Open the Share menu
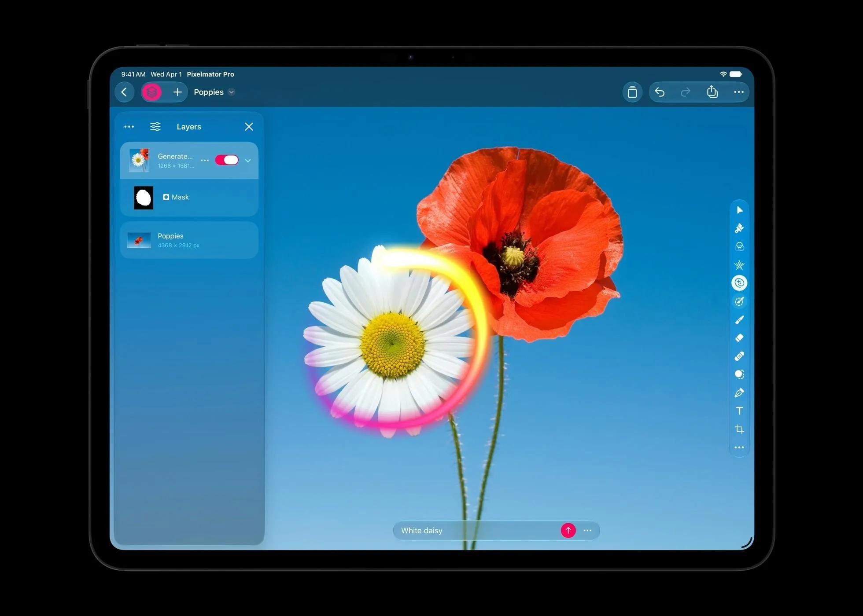863x616 pixels. [712, 92]
